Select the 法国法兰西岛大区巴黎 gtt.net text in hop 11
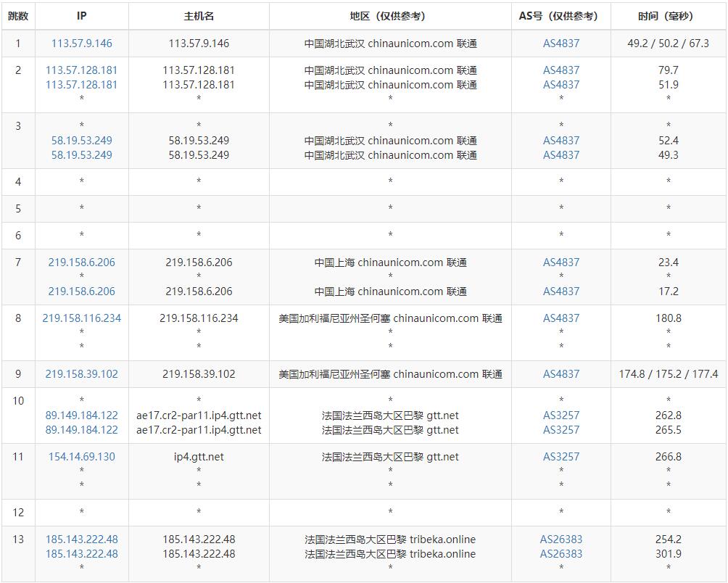The height and width of the screenshot is (583, 728). click(x=390, y=457)
